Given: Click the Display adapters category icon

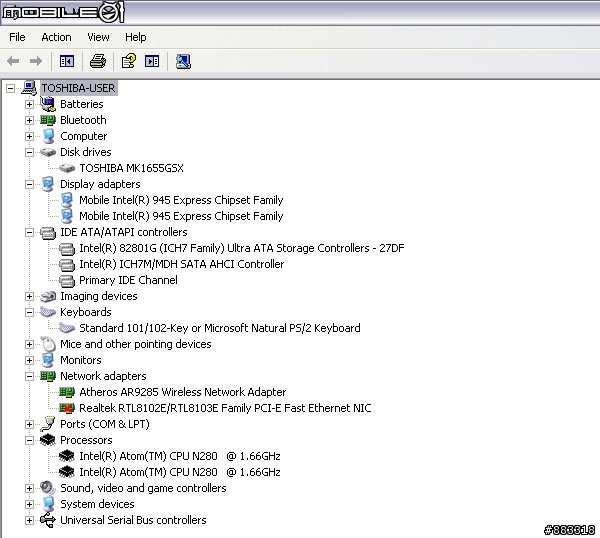Looking at the screenshot, I should pyautogui.click(x=48, y=184).
